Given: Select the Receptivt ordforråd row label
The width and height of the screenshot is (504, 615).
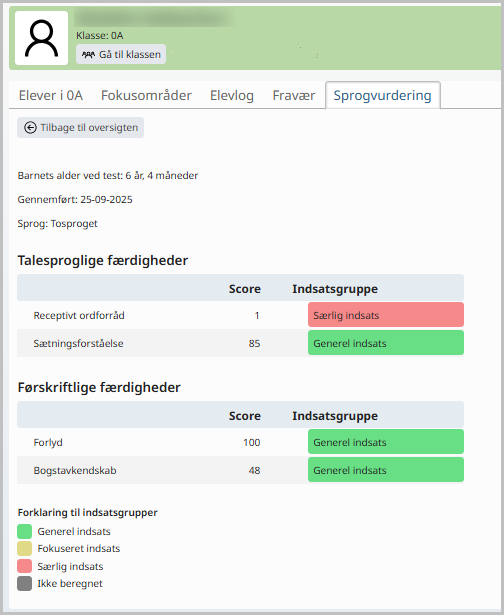Looking at the screenshot, I should 79,315.
